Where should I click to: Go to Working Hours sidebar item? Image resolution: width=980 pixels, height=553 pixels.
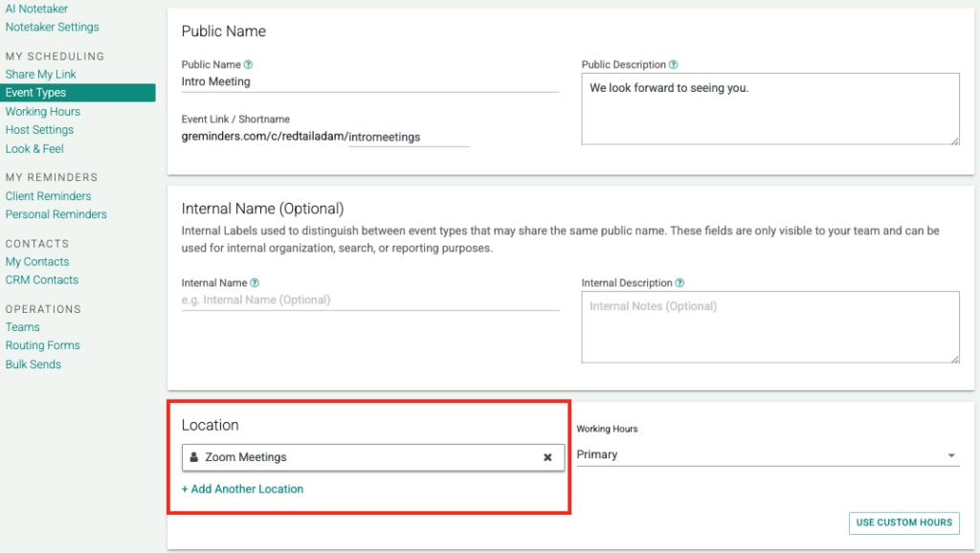coord(43,112)
